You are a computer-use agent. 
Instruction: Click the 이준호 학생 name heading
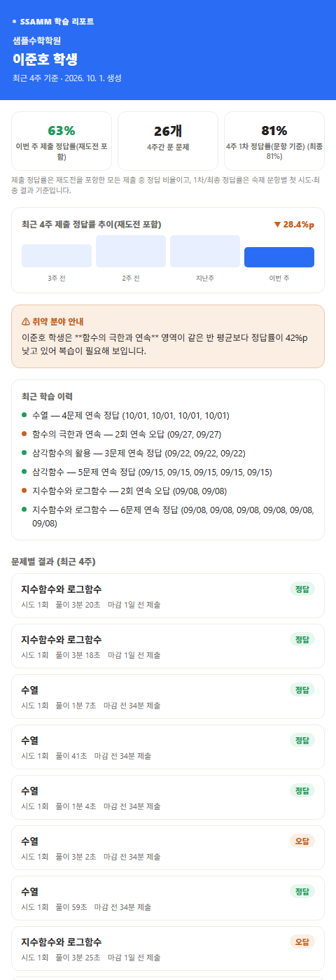pyautogui.click(x=45, y=58)
